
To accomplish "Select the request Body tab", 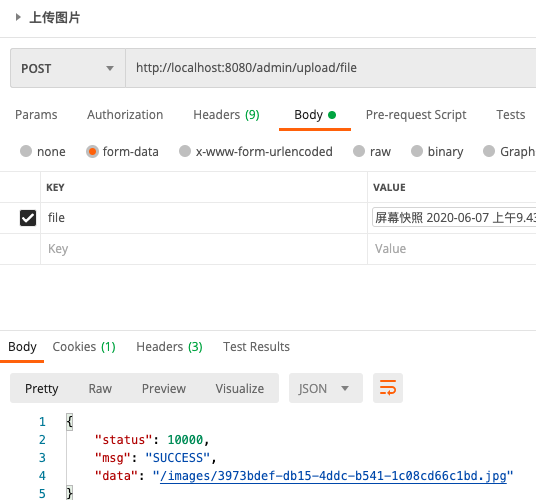I will pyautogui.click(x=315, y=115).
